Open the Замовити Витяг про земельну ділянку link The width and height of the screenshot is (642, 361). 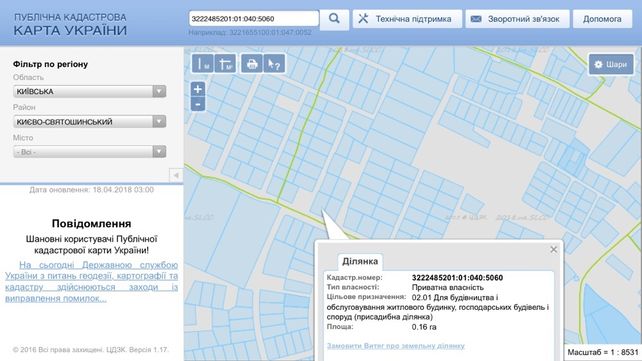click(x=396, y=346)
